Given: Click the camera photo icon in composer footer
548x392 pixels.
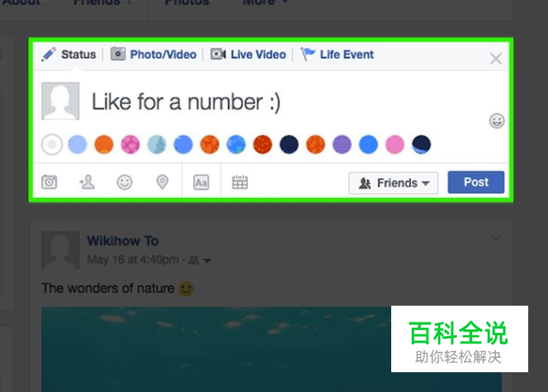Looking at the screenshot, I should 49,182.
